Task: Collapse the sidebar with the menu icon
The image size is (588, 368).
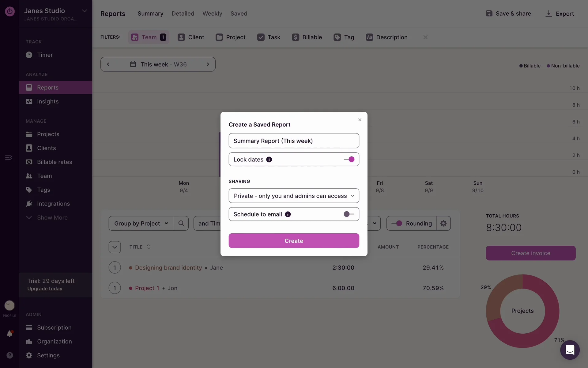Action: click(9, 157)
